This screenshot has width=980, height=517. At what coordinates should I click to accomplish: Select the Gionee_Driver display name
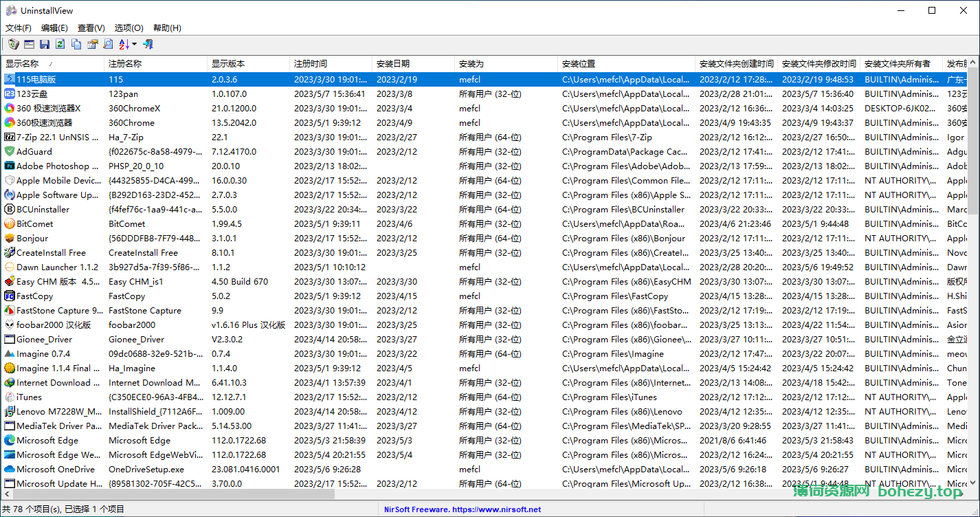coord(45,339)
